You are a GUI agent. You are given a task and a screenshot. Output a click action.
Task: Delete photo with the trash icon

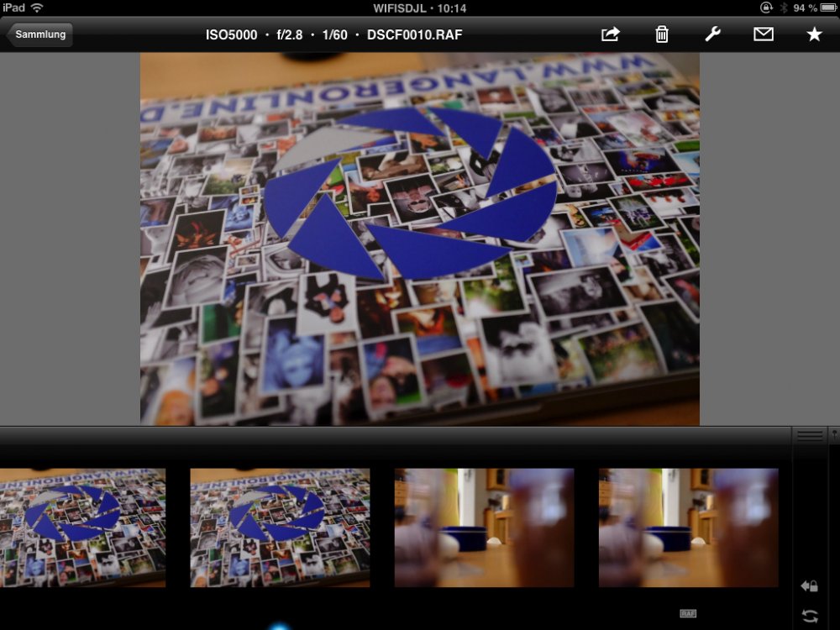click(662, 34)
